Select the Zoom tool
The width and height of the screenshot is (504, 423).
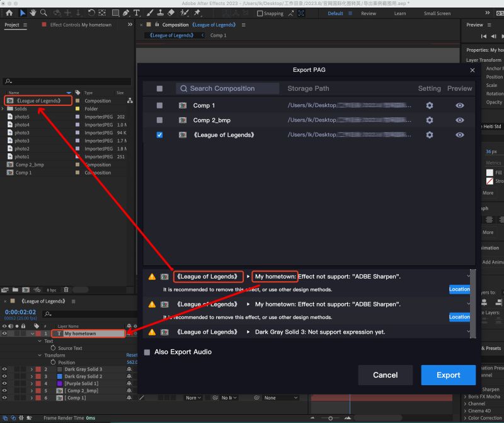(43, 12)
